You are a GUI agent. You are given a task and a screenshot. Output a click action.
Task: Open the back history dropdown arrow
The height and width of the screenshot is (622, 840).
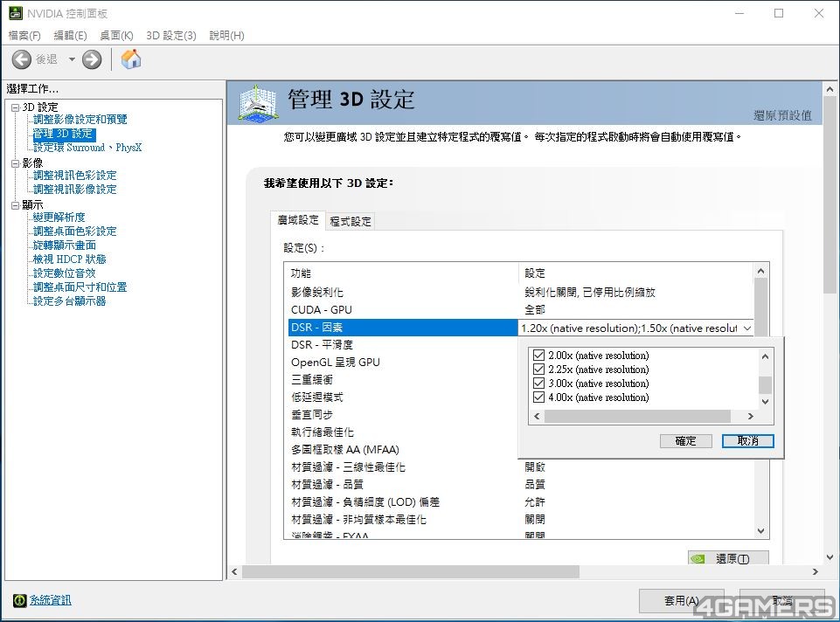click(72, 59)
